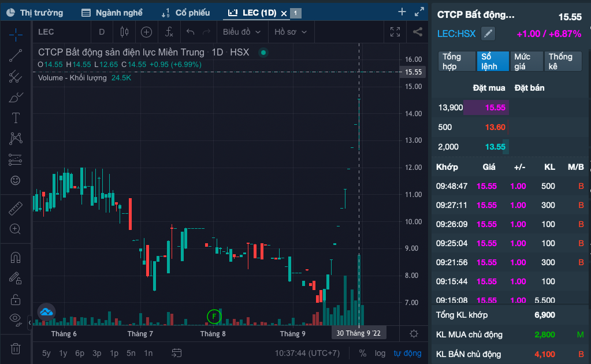Open the indicators fx menu
Viewport: 591px width, 364px height.
coord(169,32)
